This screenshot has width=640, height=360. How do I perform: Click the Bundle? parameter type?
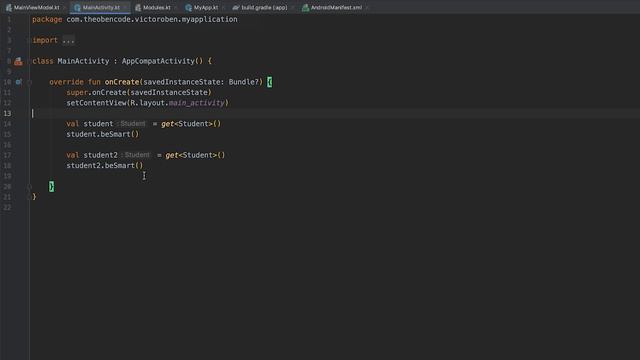point(245,82)
